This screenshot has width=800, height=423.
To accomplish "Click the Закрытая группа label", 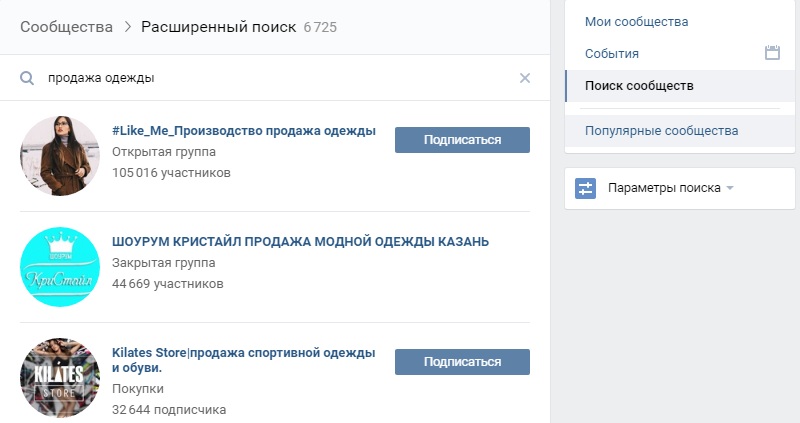I will (x=164, y=263).
